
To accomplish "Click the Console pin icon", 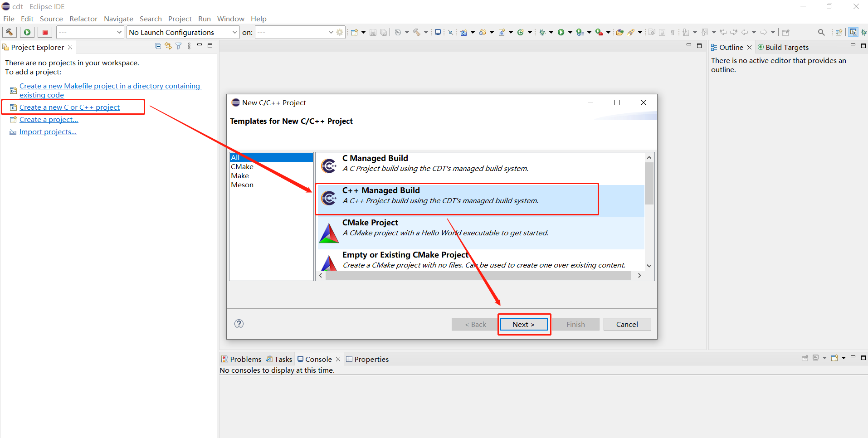I will coord(805,358).
